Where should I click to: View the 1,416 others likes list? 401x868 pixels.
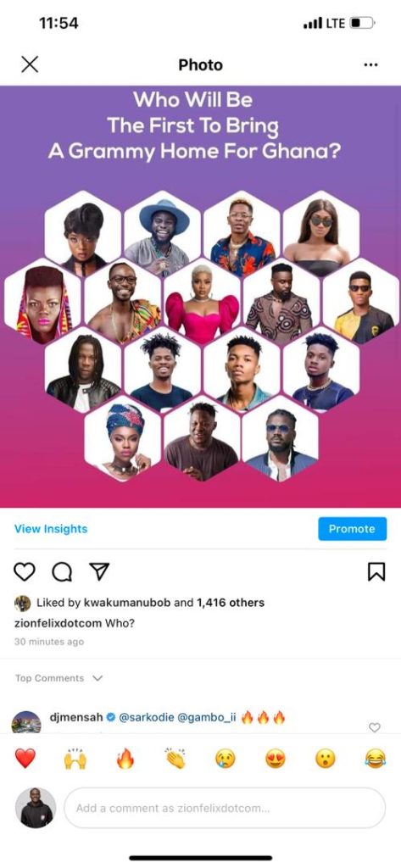tap(231, 603)
